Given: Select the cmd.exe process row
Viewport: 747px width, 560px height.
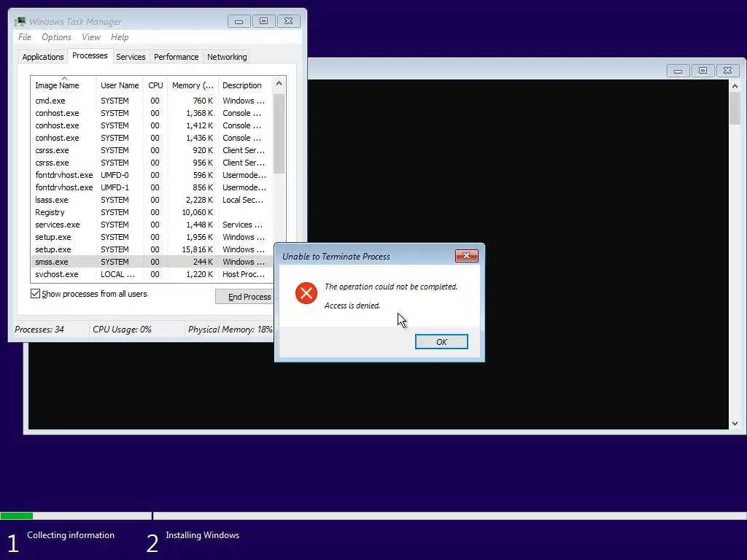Looking at the screenshot, I should pos(152,101).
